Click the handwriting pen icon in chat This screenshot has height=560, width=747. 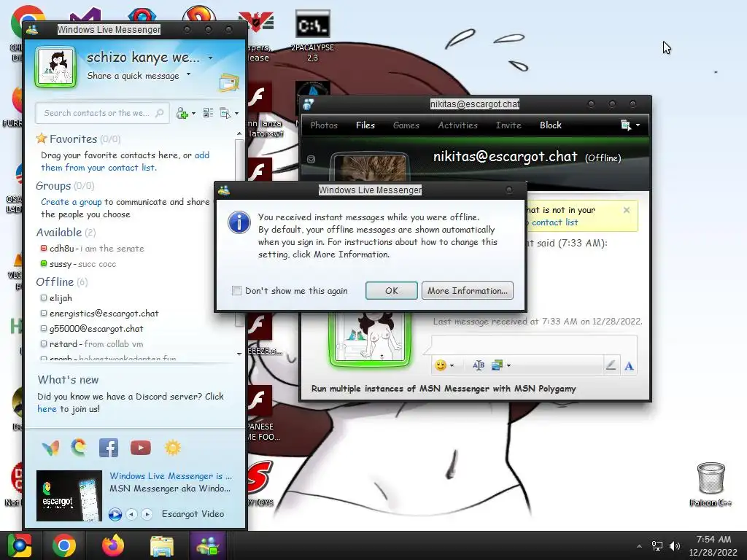(611, 365)
